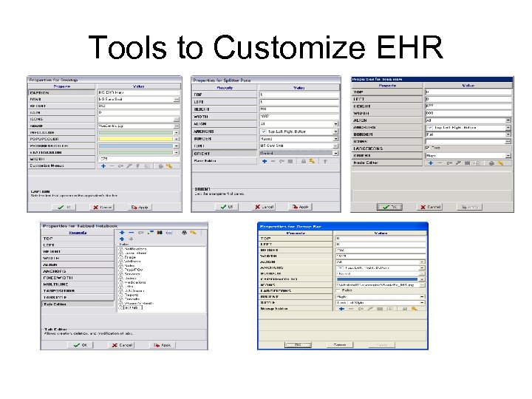Toggle the ANCHORS checkbox in Group Bar properties
This screenshot has height=399, width=532.
(x=340, y=268)
